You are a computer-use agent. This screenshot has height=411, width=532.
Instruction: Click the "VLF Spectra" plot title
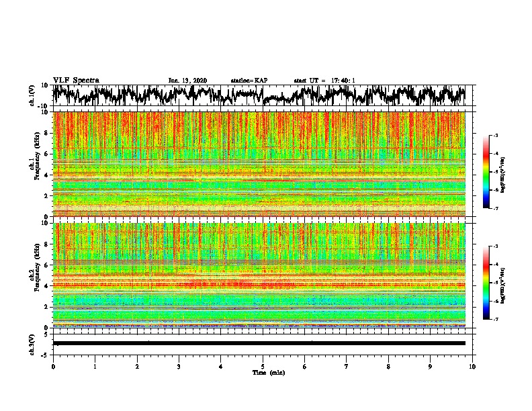pyautogui.click(x=76, y=81)
